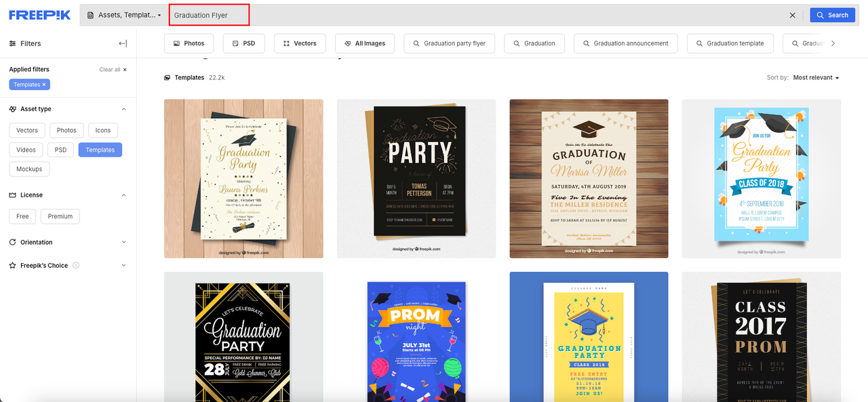Screen dimensions: 868x402
Task: Remove the Templates applied filter chip
Action: [x=44, y=85]
